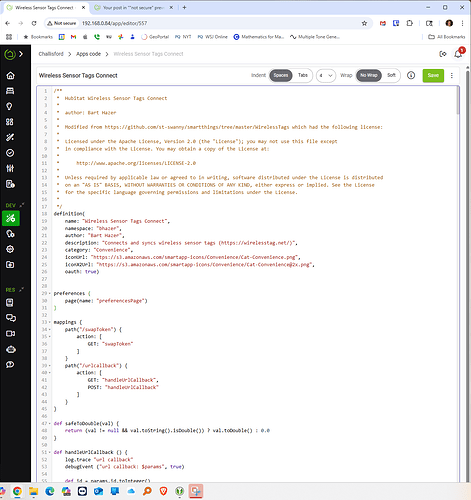Click the info circle icon beside Save
This screenshot has width=471, height=500.
click(x=411, y=75)
